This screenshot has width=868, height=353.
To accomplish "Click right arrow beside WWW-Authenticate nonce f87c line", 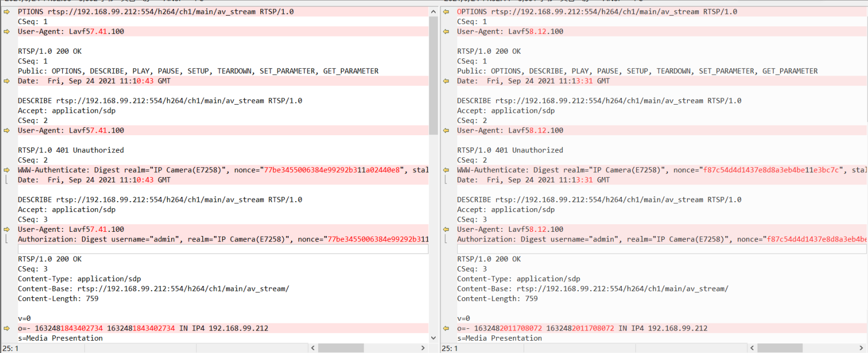I will pos(446,170).
